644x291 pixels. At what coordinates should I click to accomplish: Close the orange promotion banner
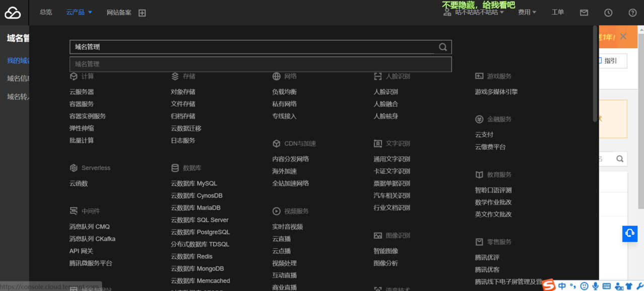coord(623,37)
